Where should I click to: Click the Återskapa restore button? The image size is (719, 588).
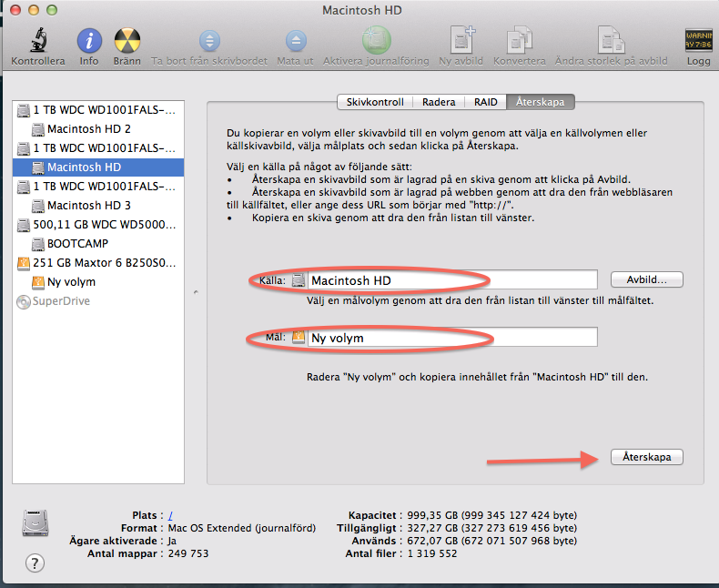pyautogui.click(x=647, y=457)
